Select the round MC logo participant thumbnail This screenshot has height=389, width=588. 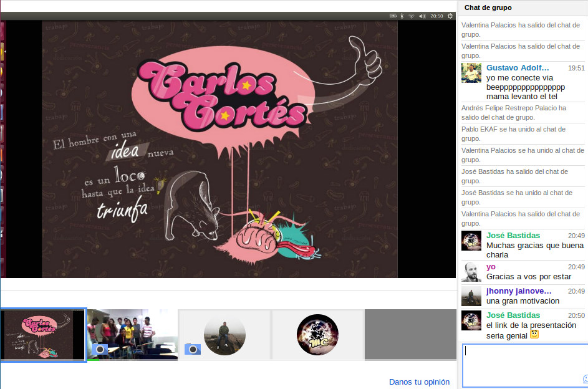317,335
